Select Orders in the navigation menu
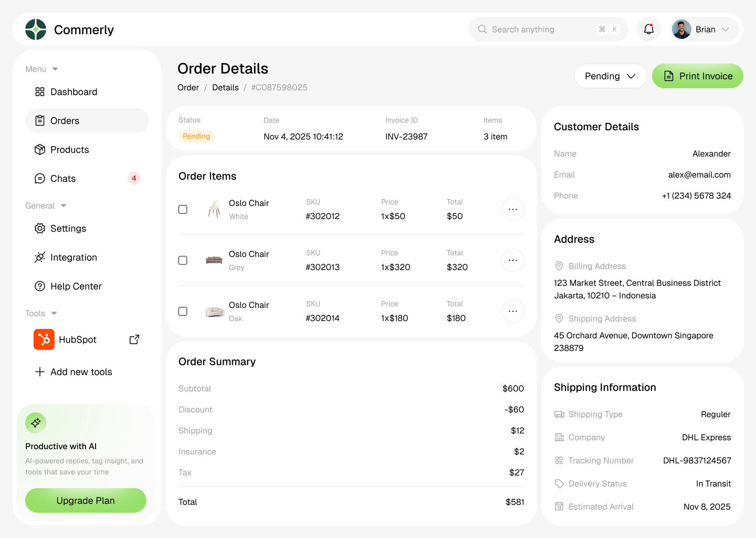Image resolution: width=756 pixels, height=538 pixels. (x=65, y=120)
